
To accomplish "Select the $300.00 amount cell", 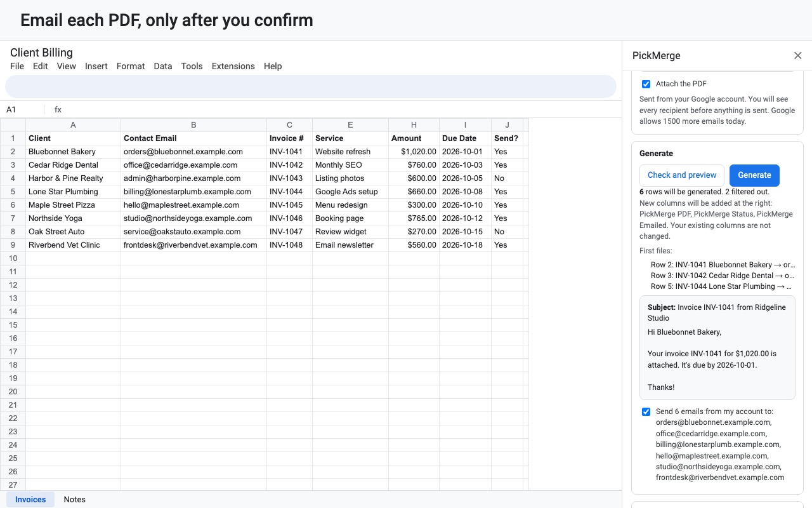I will (x=414, y=205).
